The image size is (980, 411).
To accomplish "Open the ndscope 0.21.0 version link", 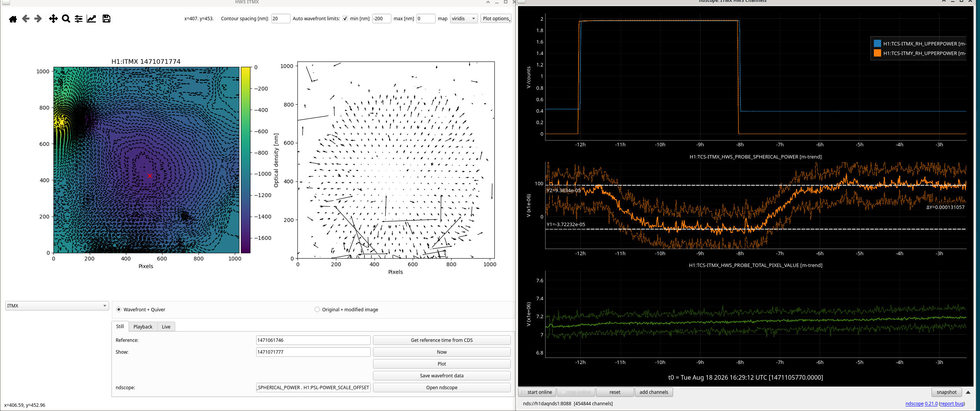I will (x=922, y=404).
